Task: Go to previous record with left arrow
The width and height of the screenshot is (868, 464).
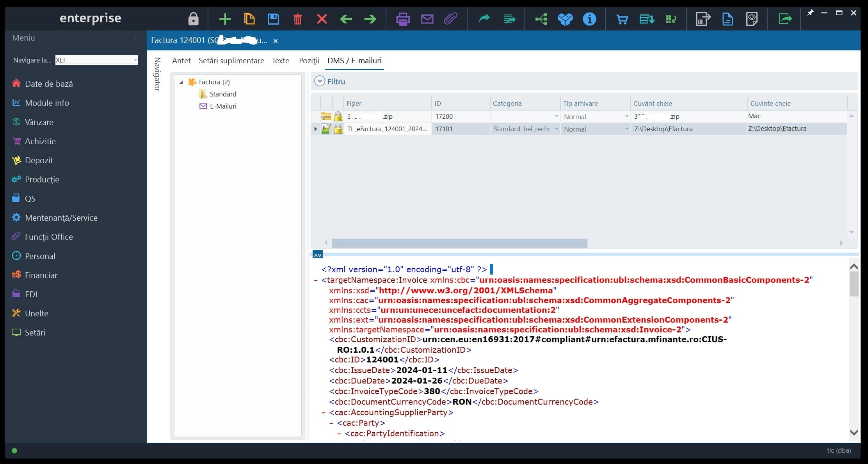Action: click(x=346, y=19)
